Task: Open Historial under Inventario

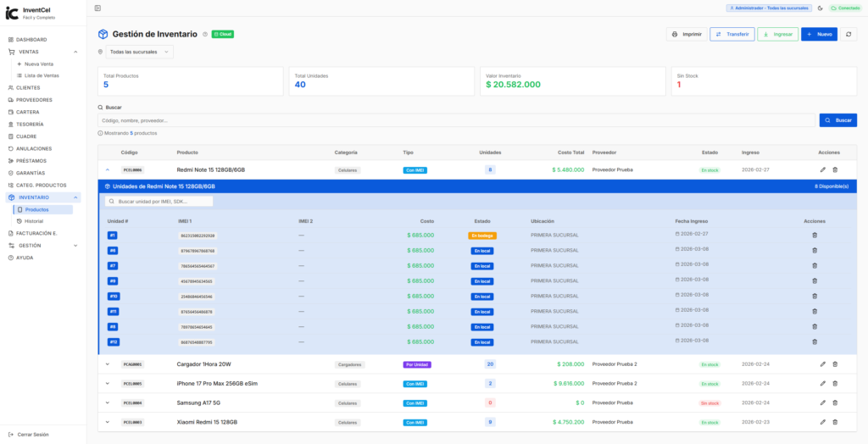Action: 34,221
